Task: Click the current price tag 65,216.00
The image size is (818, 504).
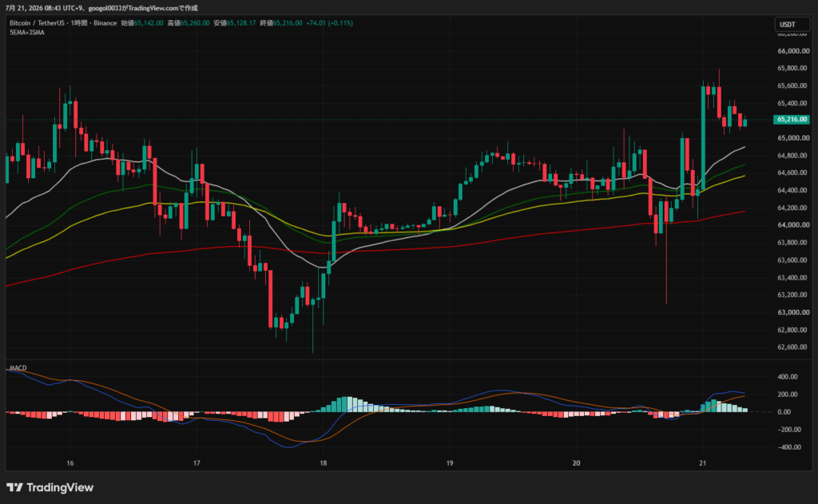Action: (x=792, y=120)
